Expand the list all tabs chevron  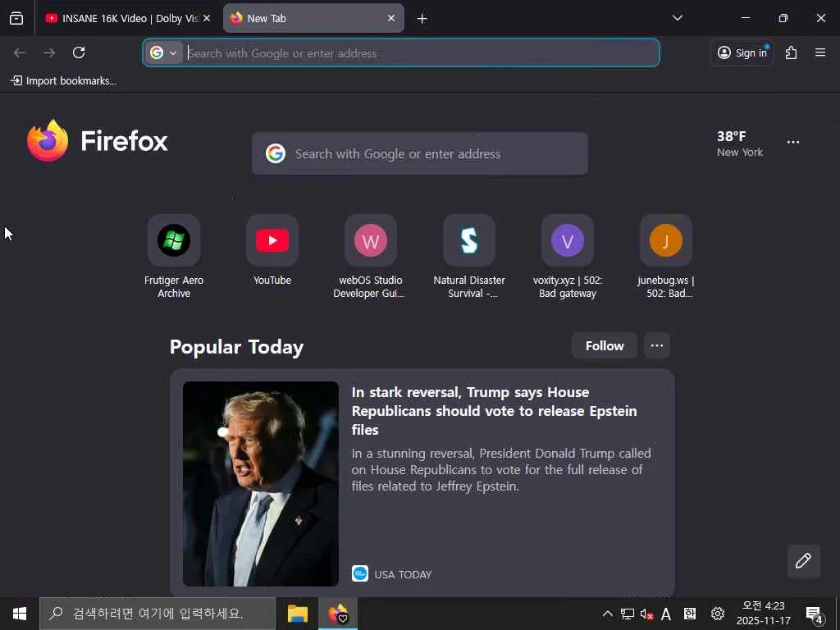coord(677,18)
